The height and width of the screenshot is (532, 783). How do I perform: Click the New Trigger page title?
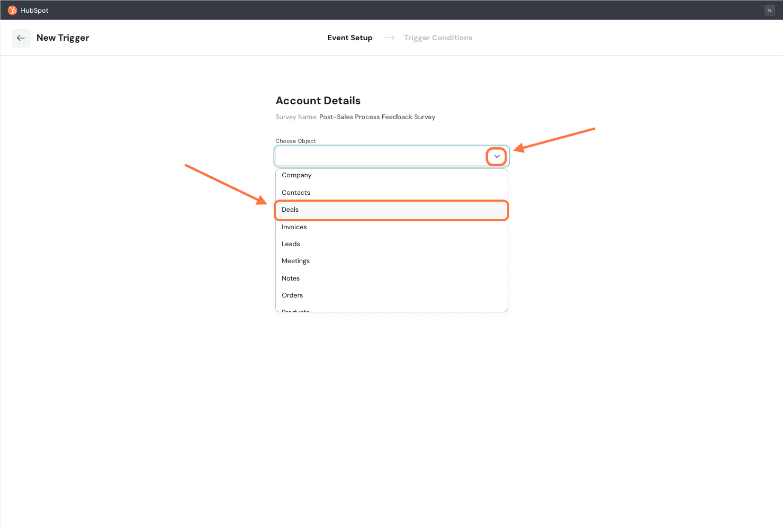pos(62,38)
